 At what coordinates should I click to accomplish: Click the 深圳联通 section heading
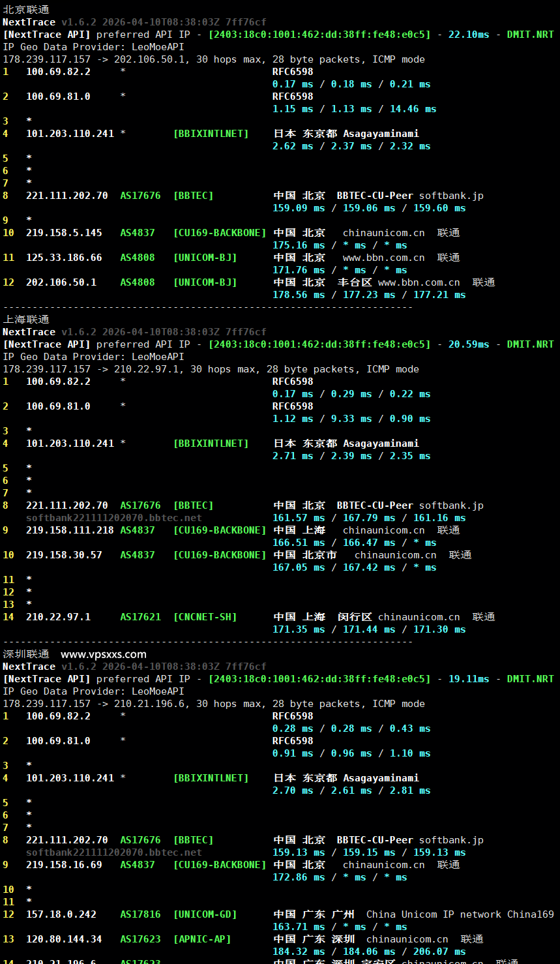click(26, 654)
